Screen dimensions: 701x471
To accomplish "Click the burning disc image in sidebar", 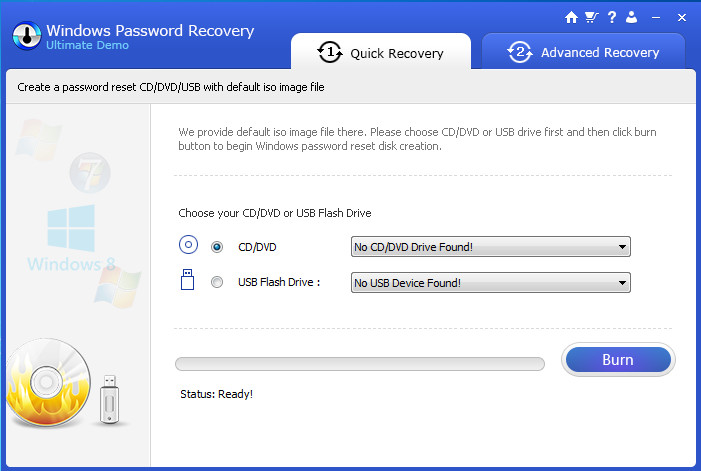I will pos(48,383).
